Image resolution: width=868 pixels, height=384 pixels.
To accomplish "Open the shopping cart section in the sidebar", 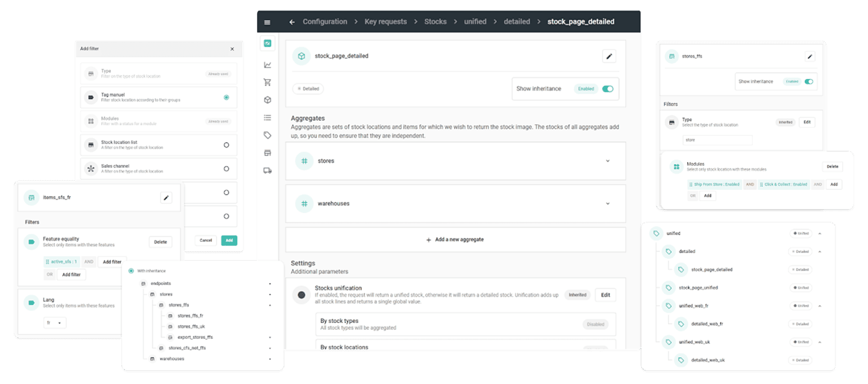I will [267, 82].
